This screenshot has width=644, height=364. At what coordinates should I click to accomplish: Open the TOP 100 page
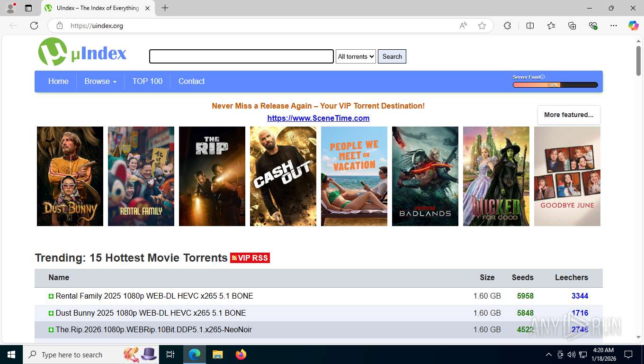pyautogui.click(x=147, y=82)
